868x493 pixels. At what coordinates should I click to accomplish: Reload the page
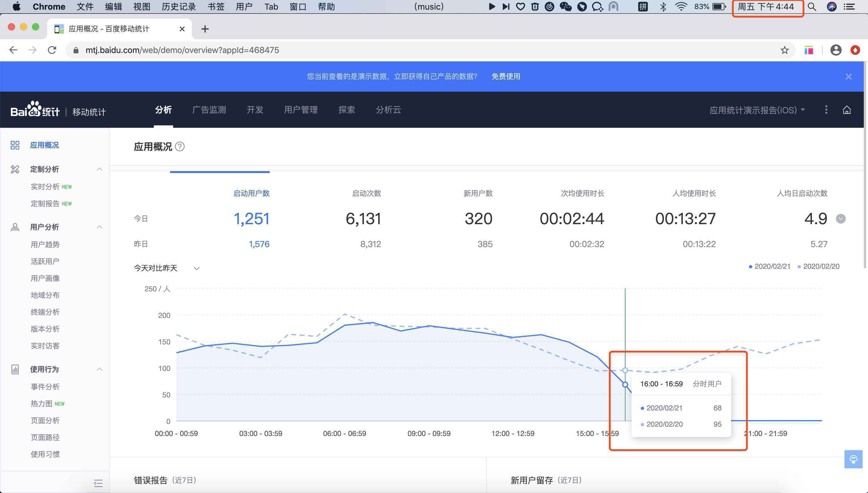coord(52,50)
